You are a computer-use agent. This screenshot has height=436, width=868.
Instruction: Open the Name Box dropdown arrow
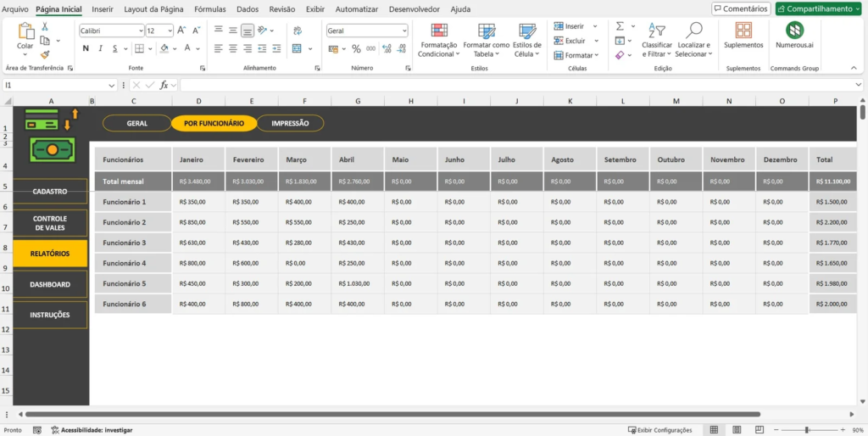click(x=112, y=85)
